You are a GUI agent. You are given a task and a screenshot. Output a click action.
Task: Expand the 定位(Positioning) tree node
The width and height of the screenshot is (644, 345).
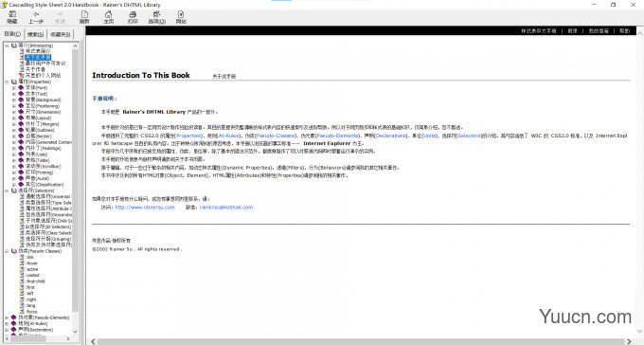14,105
